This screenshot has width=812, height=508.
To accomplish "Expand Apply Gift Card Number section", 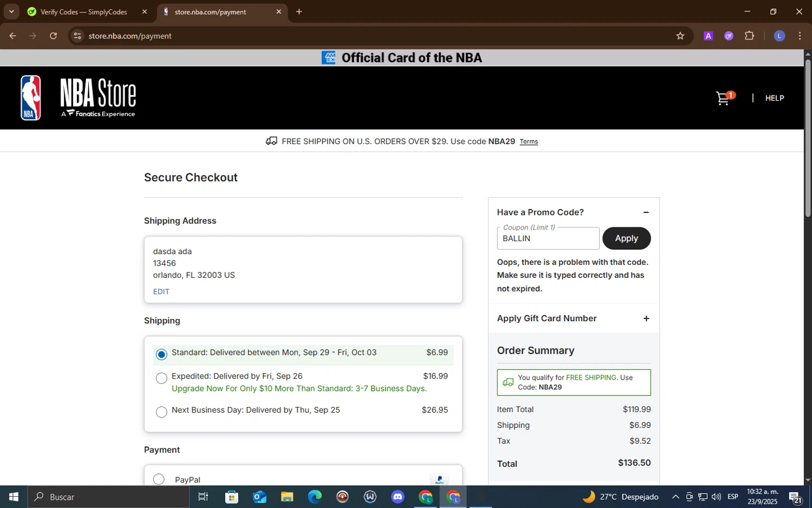I will tap(646, 318).
